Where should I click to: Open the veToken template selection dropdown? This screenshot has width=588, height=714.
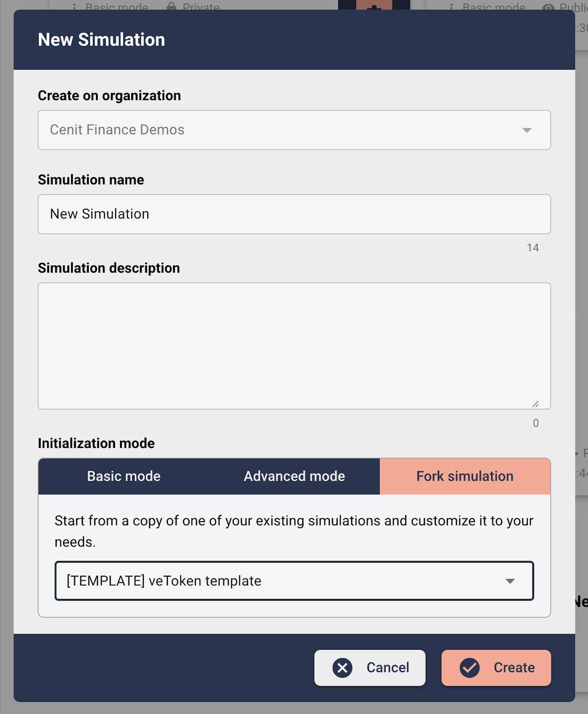pos(294,581)
